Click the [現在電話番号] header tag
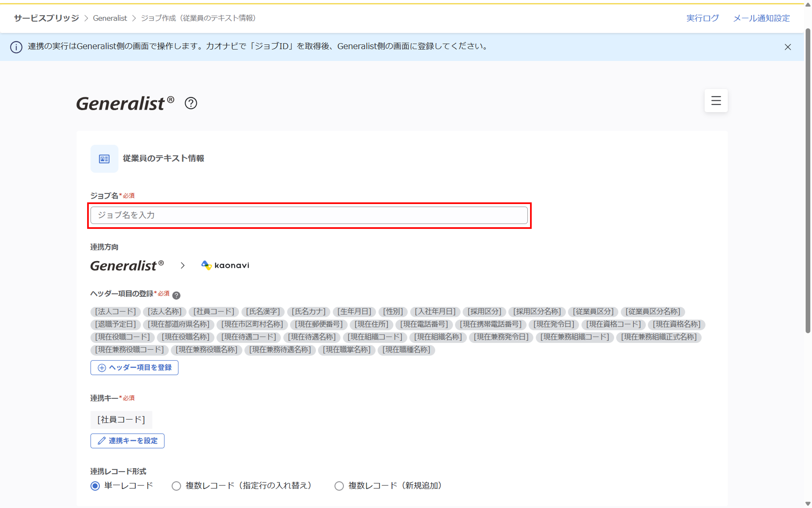This screenshot has width=812, height=508. [x=424, y=324]
